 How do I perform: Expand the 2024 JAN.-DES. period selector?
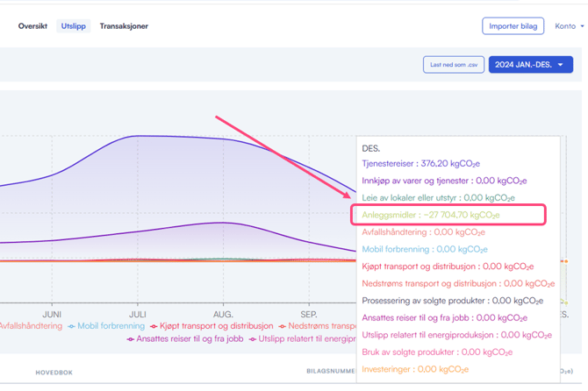(523, 65)
